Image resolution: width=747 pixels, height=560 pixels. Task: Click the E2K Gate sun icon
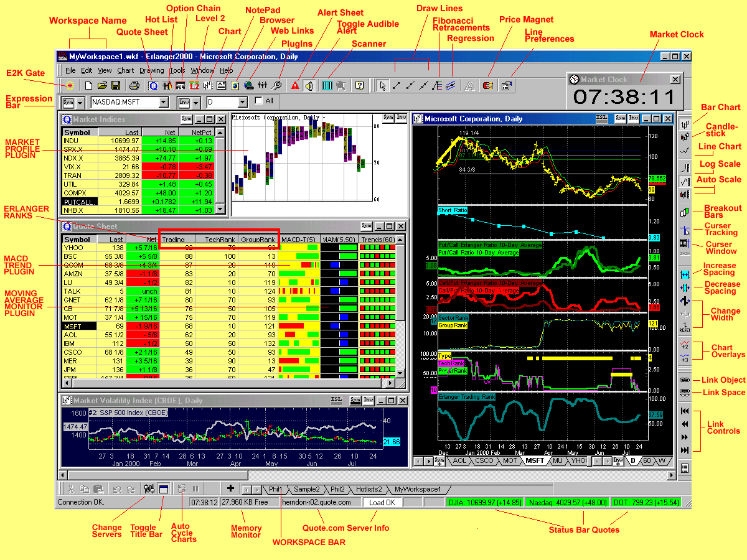70,85
